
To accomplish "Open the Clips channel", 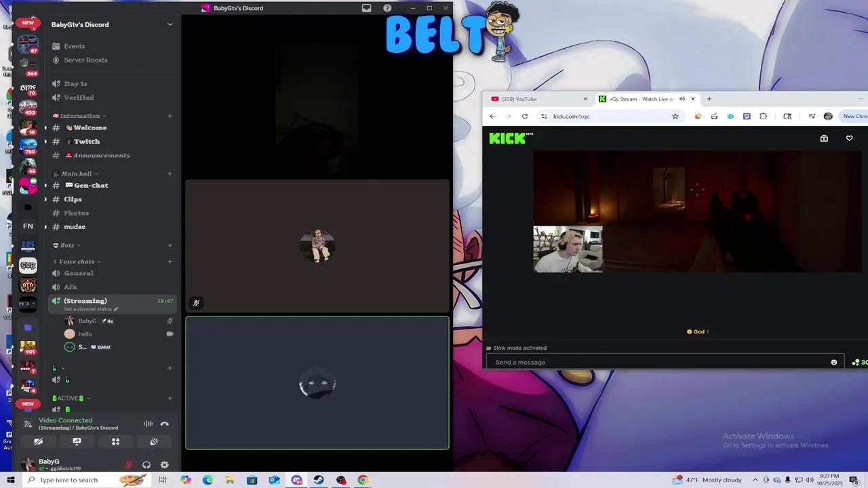I will (73, 199).
